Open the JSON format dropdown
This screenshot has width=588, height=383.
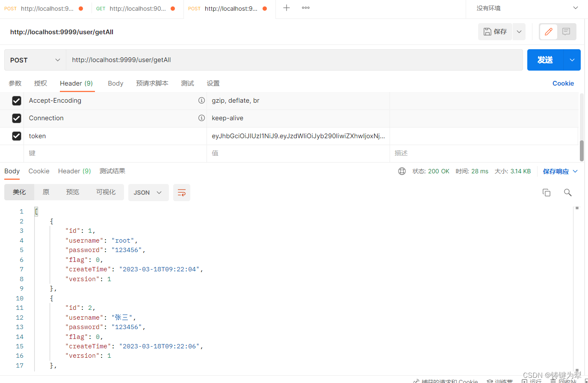click(148, 193)
